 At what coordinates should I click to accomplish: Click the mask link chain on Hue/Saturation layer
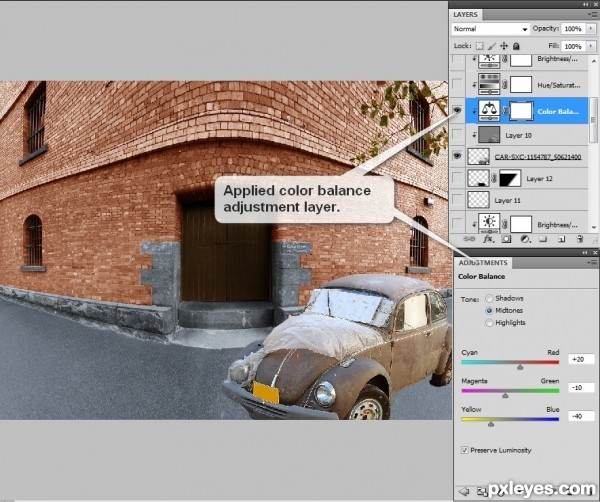(505, 85)
